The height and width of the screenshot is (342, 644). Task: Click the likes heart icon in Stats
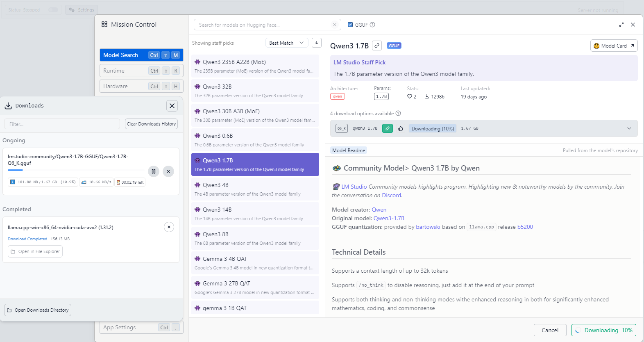point(409,97)
